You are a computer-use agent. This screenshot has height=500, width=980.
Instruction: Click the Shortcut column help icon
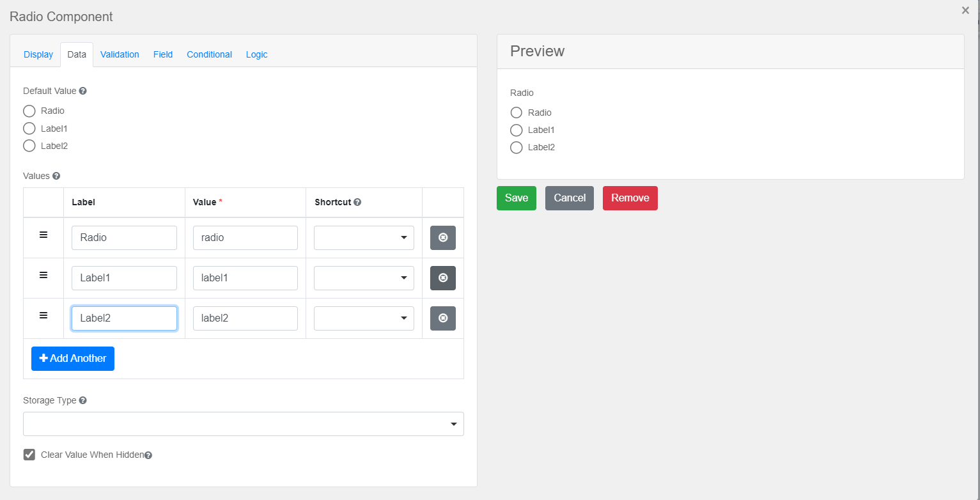357,202
